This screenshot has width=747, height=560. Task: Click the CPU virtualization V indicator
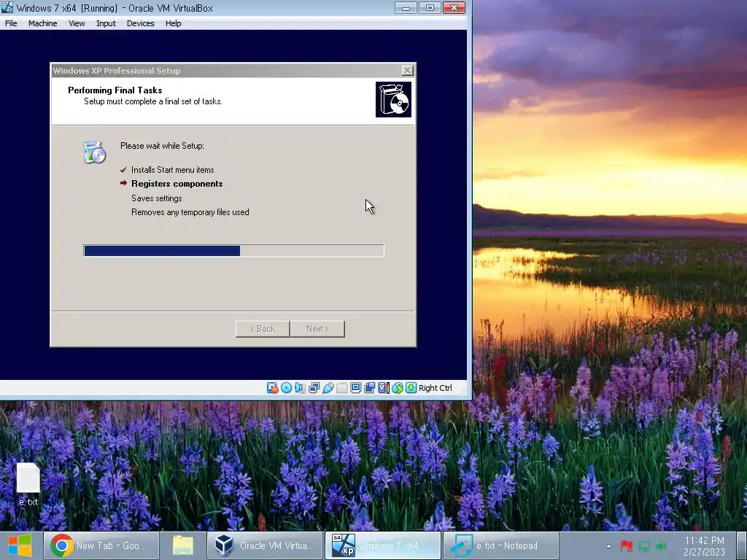pos(384,388)
